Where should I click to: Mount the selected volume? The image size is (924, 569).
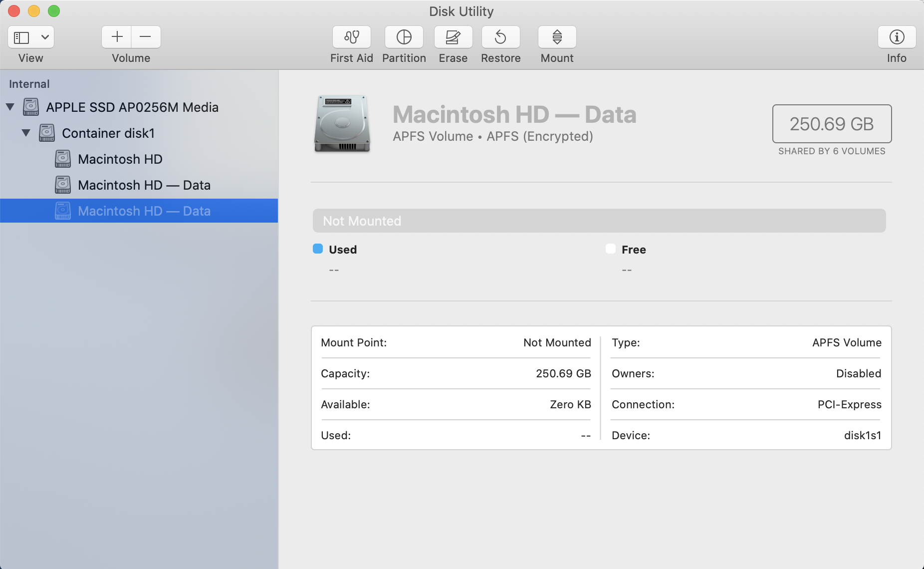point(556,37)
